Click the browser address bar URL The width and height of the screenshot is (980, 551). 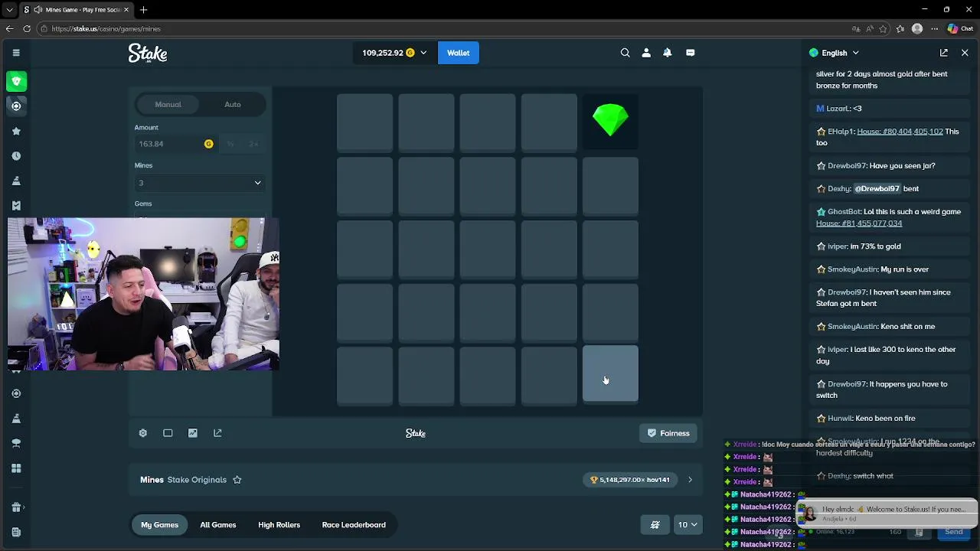point(106,28)
